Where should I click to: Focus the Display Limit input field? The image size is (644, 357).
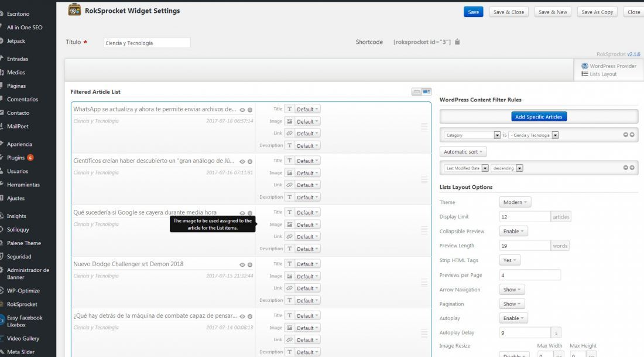click(525, 217)
